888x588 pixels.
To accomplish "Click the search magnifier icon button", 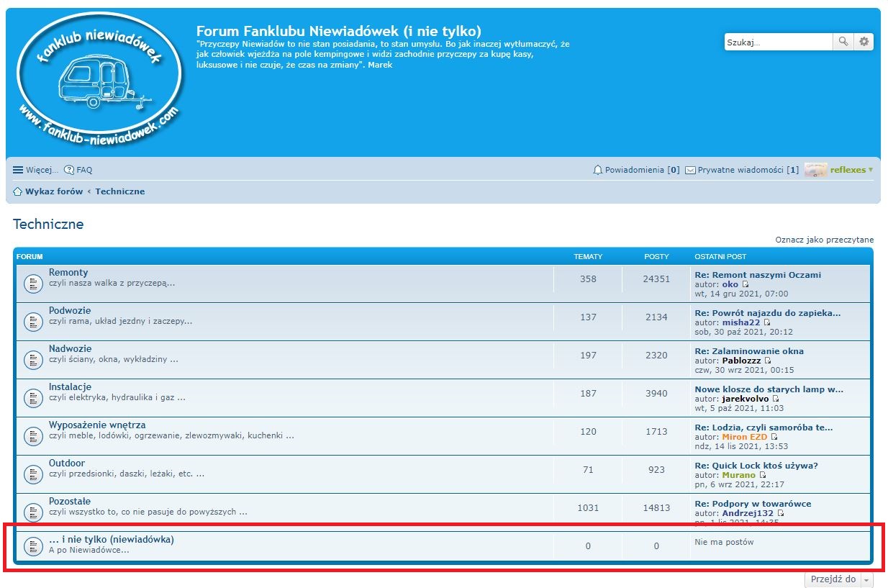I will coord(843,42).
